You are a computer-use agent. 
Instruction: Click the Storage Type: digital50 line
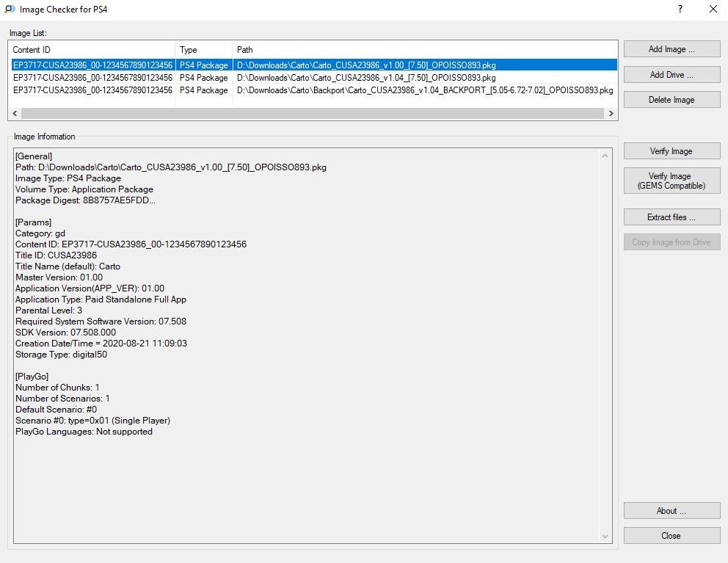click(62, 355)
